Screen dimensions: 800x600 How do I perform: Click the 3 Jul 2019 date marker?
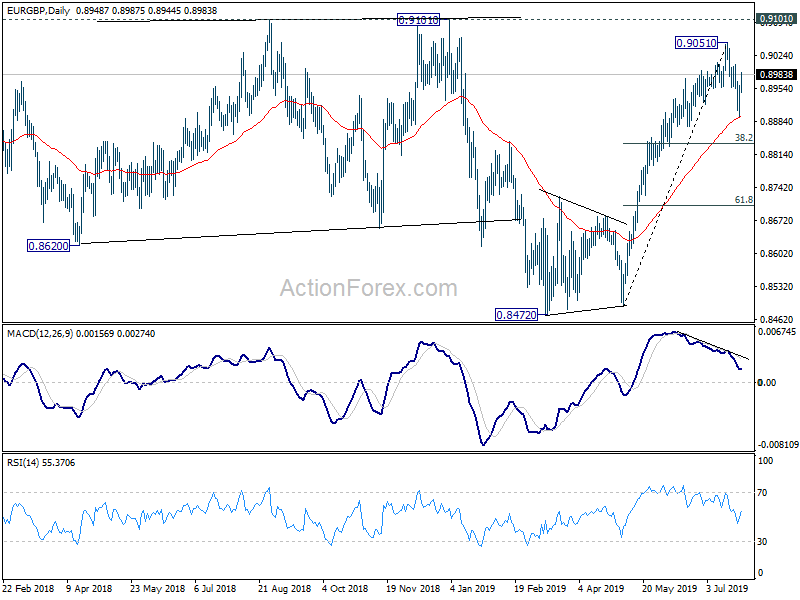pyautogui.click(x=727, y=588)
